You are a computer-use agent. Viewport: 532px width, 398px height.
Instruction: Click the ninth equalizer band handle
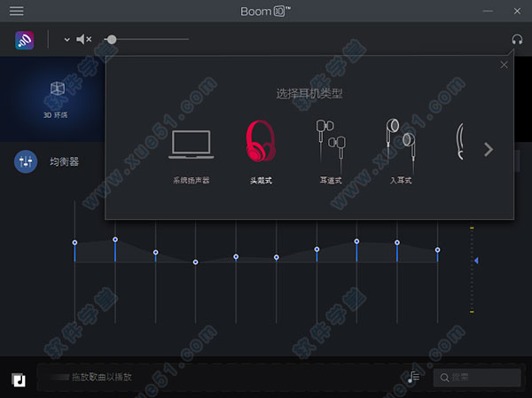pyautogui.click(x=397, y=243)
